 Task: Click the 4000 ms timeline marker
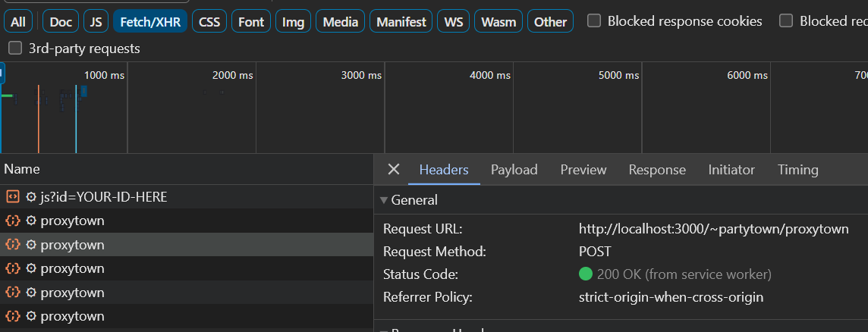490,75
